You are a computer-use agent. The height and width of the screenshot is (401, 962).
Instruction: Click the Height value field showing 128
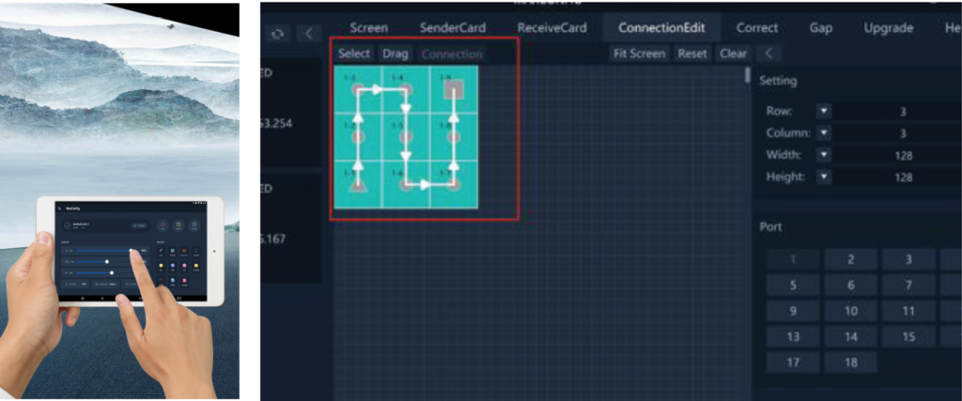[898, 177]
